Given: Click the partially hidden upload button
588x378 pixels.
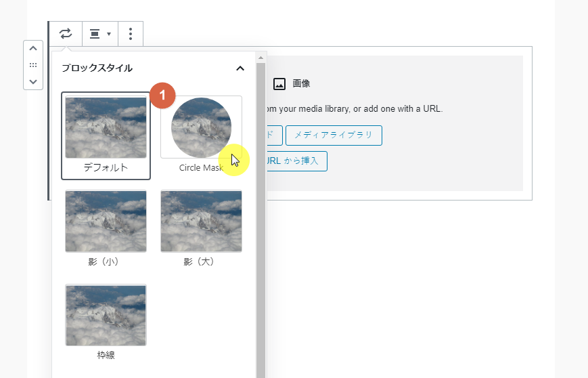Looking at the screenshot, I should pos(274,135).
